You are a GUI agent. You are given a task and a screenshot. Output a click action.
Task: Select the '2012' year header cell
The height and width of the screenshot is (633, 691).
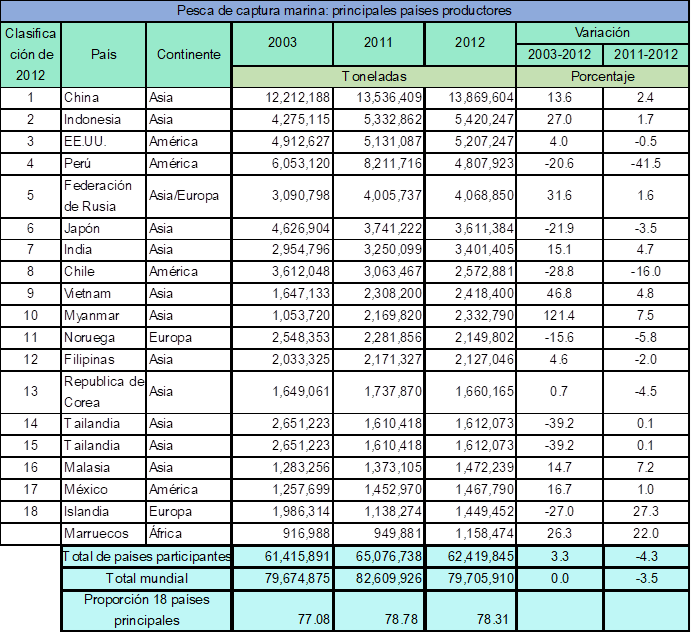(x=470, y=43)
